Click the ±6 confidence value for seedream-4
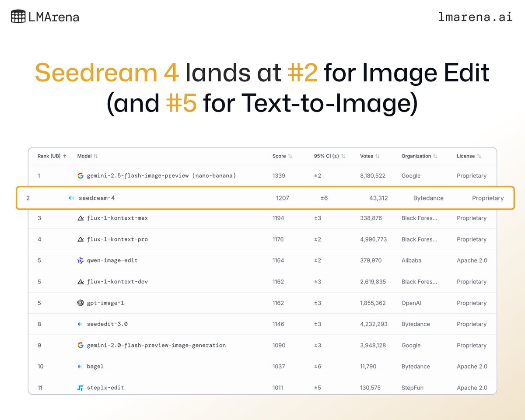The width and height of the screenshot is (525, 420). tap(324, 198)
